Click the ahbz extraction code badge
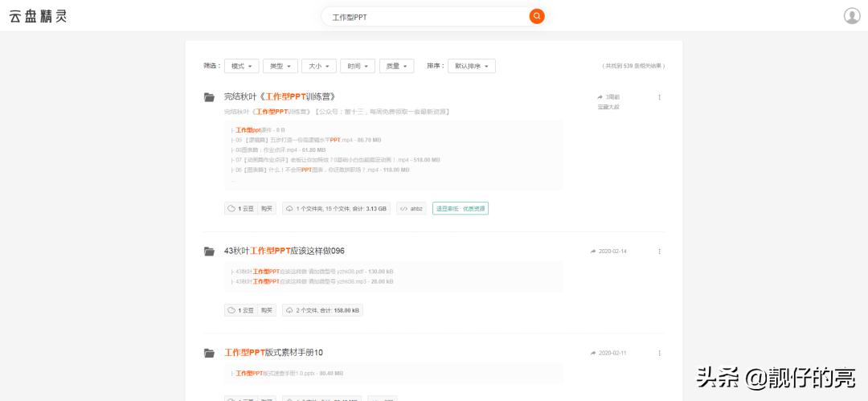The image size is (868, 401). [x=411, y=208]
